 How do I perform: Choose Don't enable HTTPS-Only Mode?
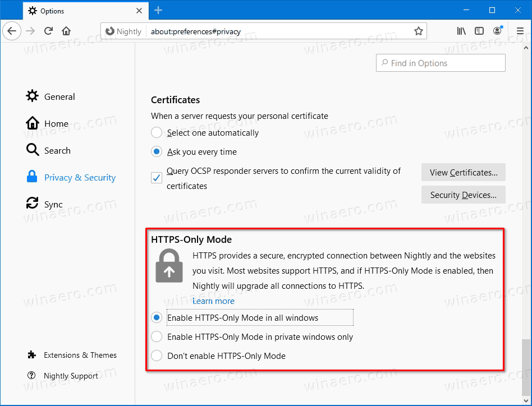click(157, 356)
